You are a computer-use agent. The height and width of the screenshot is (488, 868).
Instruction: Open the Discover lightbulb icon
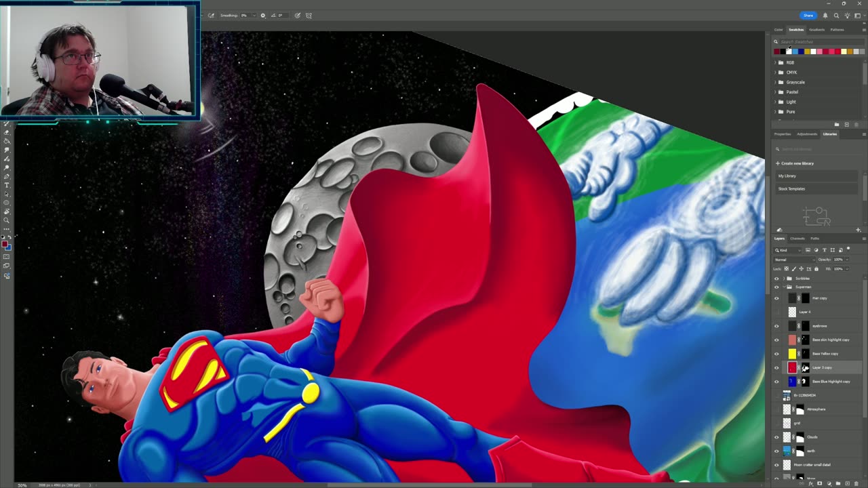(847, 16)
